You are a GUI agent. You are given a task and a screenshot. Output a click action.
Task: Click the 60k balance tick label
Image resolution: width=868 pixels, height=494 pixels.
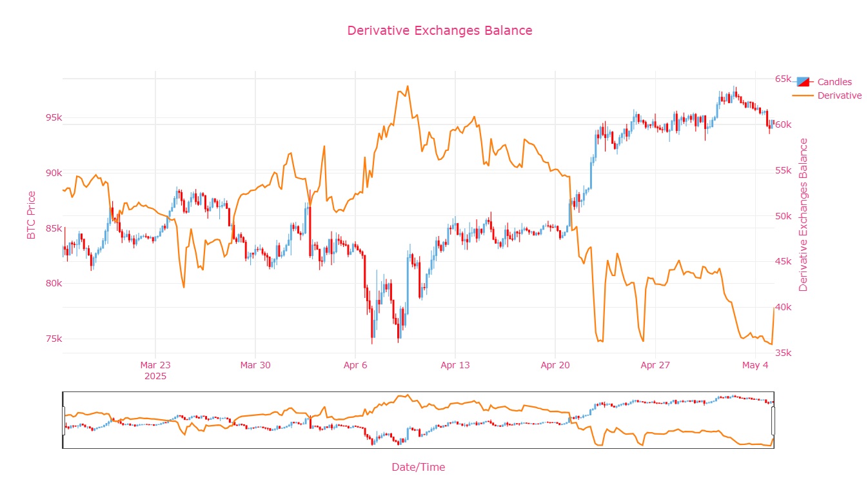[x=783, y=124]
